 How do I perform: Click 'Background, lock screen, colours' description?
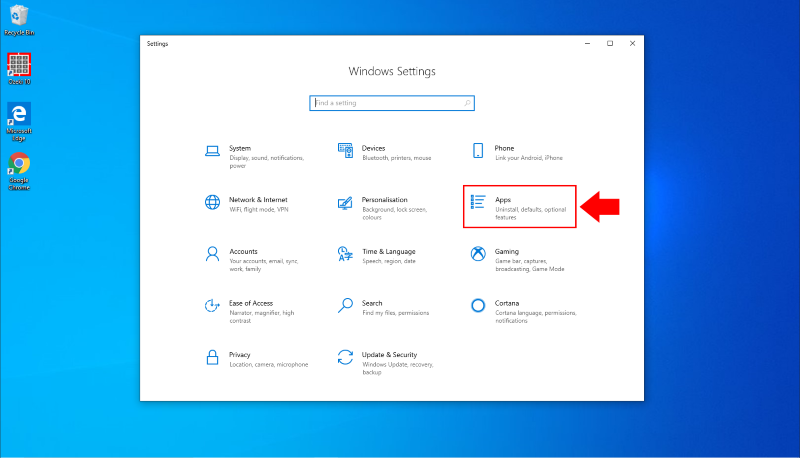click(394, 214)
